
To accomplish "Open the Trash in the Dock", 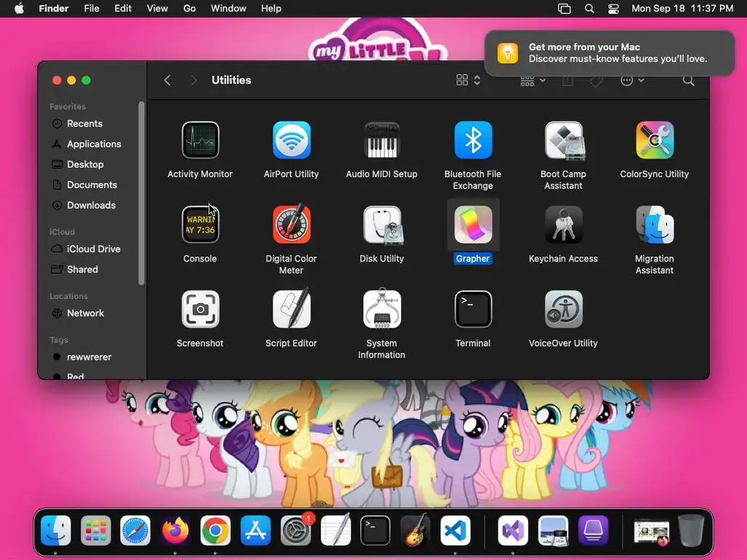I will click(692, 530).
